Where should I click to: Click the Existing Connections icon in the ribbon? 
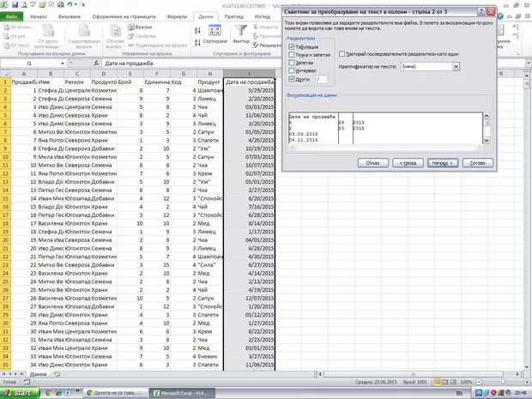[83, 34]
